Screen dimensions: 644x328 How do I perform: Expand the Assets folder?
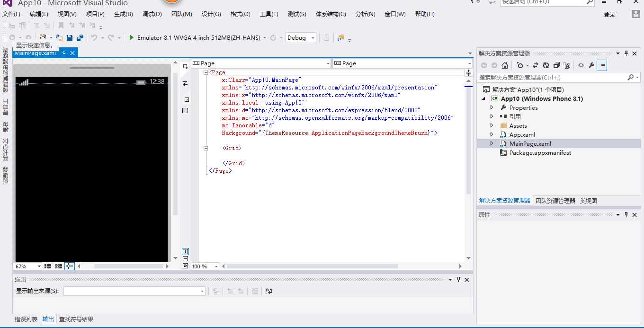pyautogui.click(x=492, y=125)
